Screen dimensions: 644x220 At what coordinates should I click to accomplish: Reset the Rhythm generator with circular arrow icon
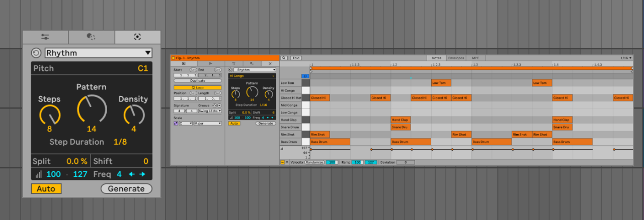36,53
